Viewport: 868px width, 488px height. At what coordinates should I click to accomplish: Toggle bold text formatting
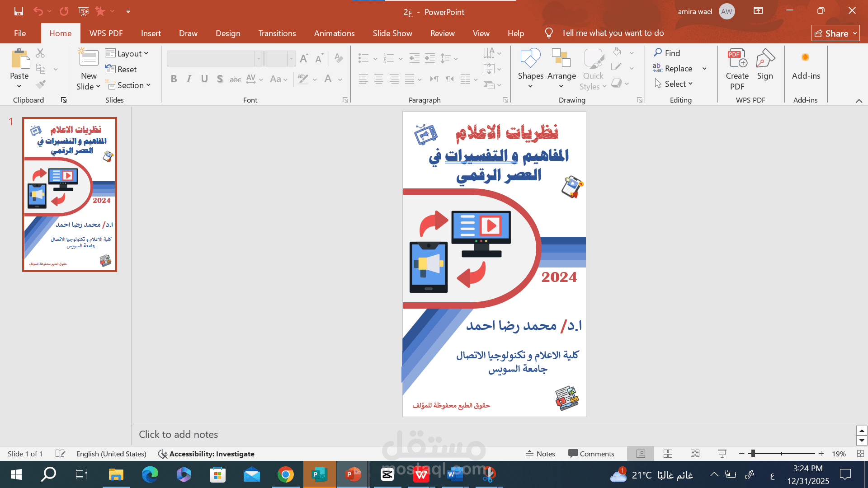point(174,79)
